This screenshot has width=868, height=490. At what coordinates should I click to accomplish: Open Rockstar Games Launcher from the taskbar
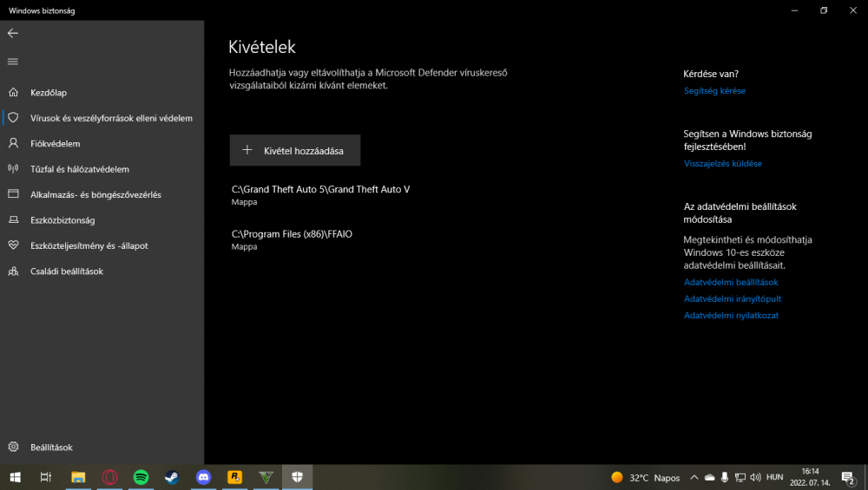tap(234, 477)
